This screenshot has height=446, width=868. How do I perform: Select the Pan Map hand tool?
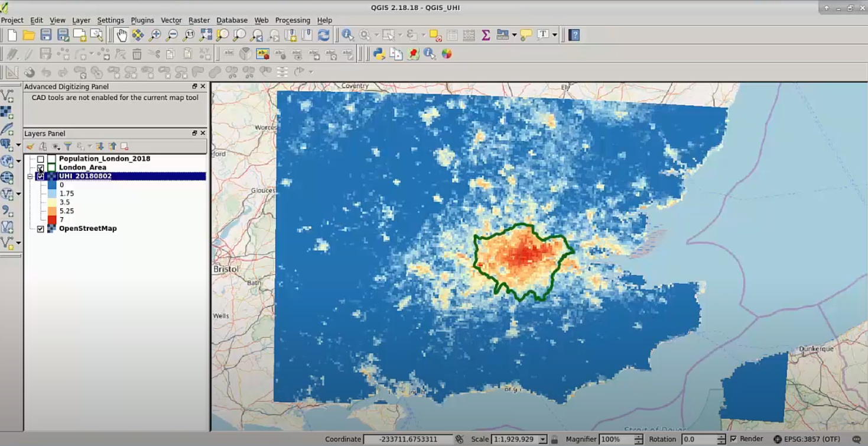click(121, 35)
